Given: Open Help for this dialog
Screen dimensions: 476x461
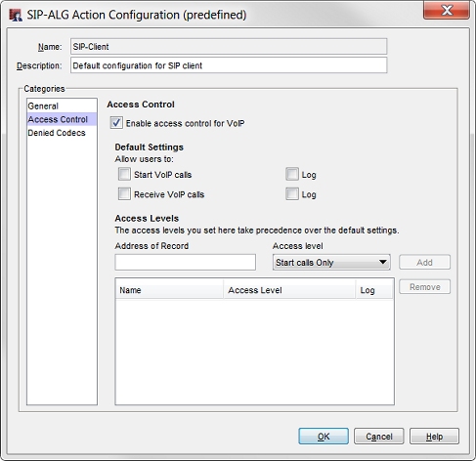Looking at the screenshot, I should pyautogui.click(x=434, y=437).
